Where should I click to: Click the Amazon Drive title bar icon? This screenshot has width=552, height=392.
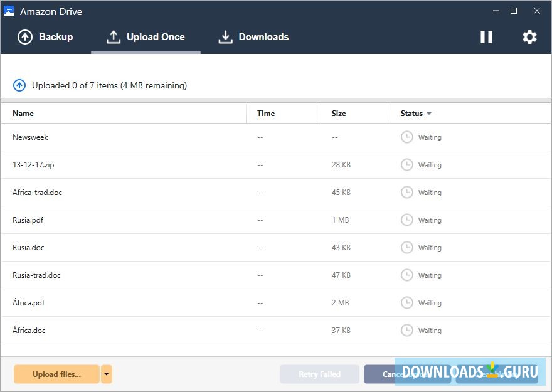(x=9, y=11)
